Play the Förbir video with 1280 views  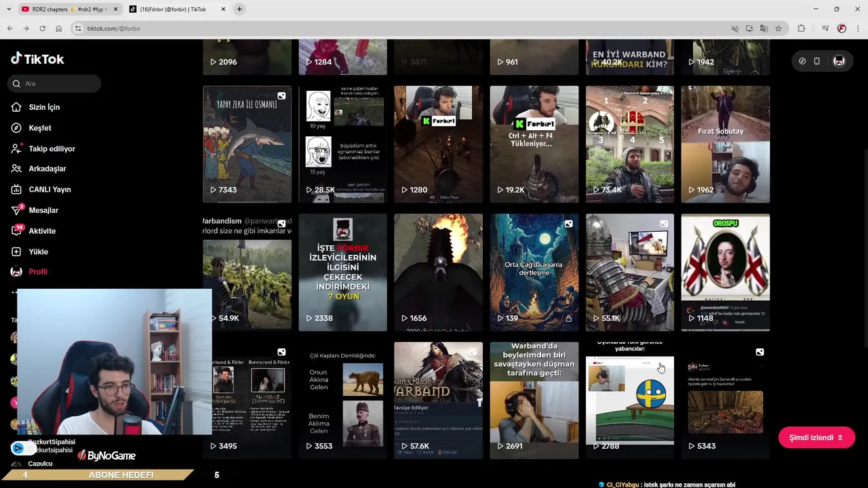438,144
